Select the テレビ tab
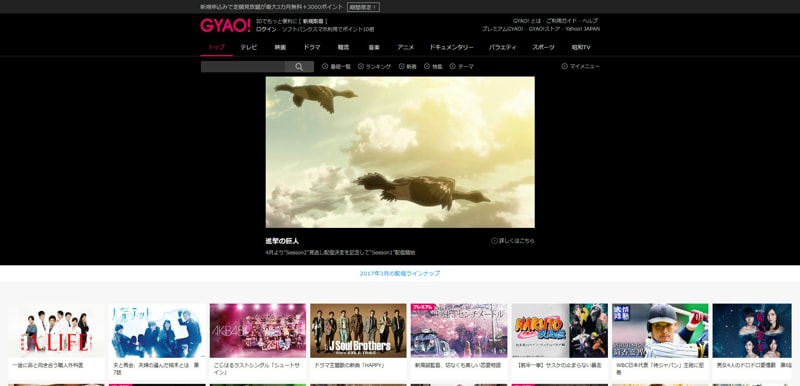This screenshot has width=800, height=386. click(x=249, y=47)
